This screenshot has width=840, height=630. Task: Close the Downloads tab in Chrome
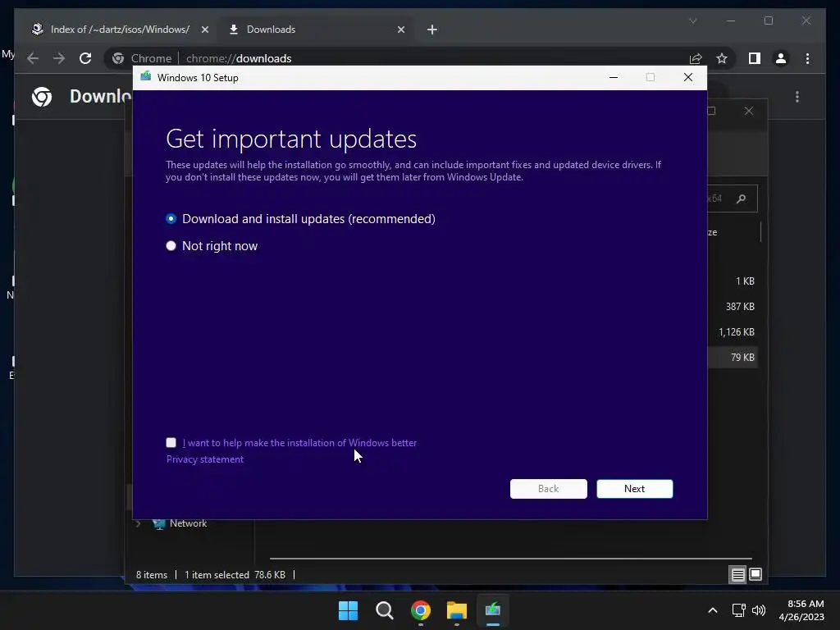click(400, 30)
